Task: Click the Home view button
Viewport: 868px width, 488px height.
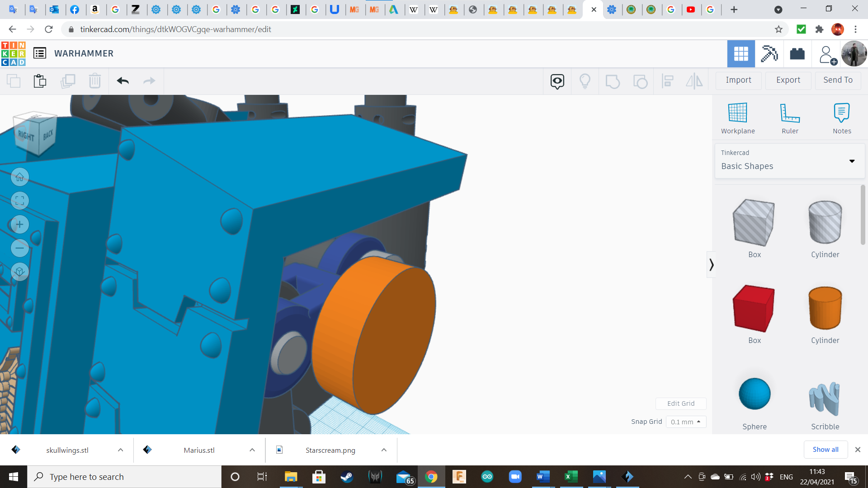Action: point(20,177)
